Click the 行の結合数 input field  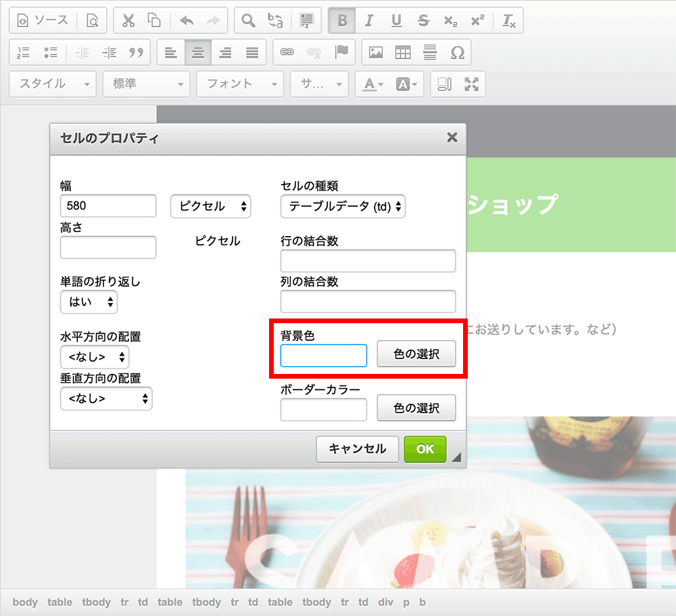click(x=368, y=260)
